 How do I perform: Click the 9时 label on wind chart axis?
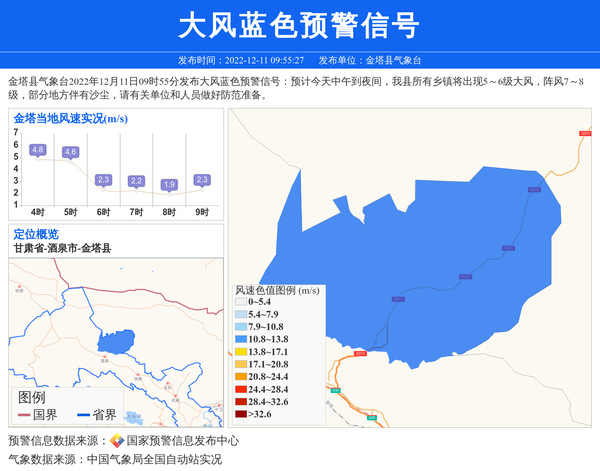click(x=202, y=212)
